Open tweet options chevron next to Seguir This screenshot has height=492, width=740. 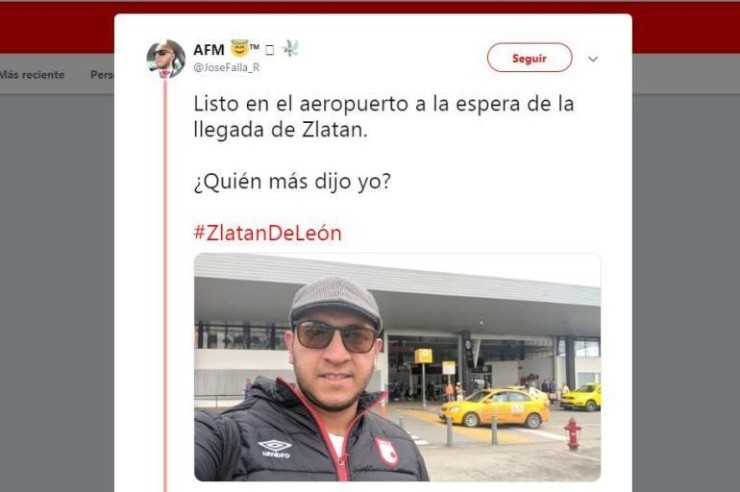(x=593, y=59)
